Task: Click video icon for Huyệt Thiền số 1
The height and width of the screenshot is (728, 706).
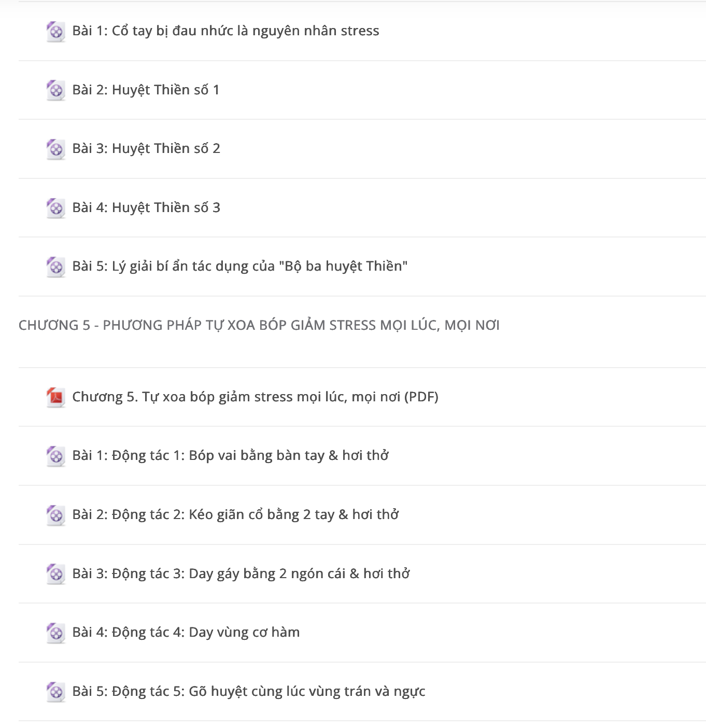Action: tap(55, 90)
